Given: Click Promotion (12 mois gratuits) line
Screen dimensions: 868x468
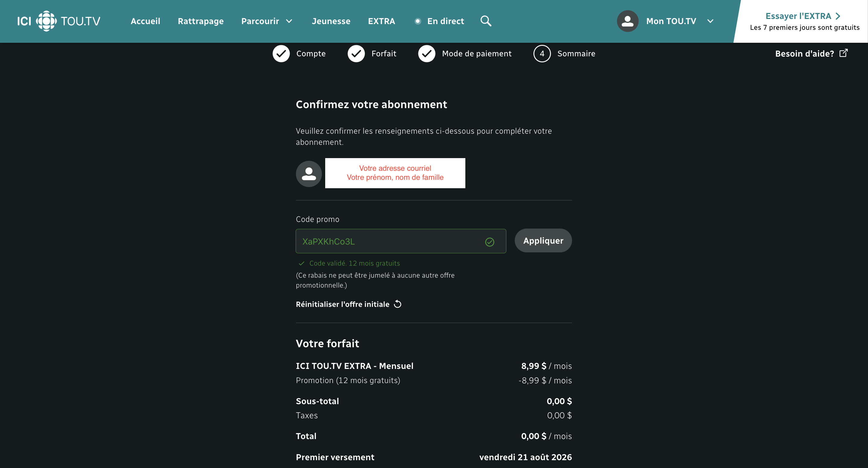Looking at the screenshot, I should pyautogui.click(x=348, y=380).
